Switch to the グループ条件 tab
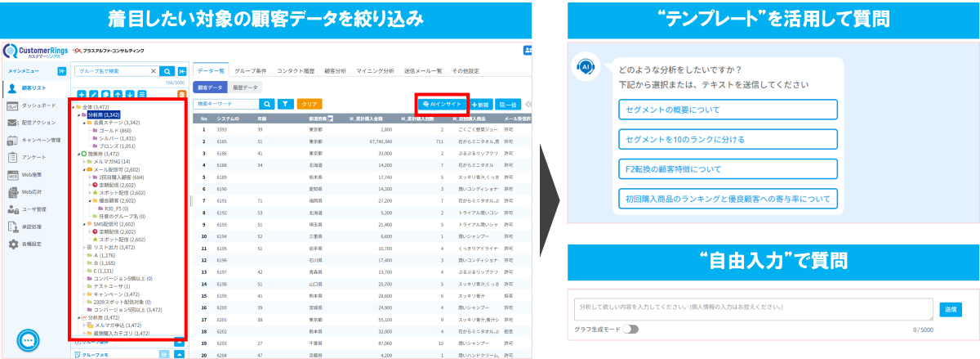The image size is (980, 359). click(x=251, y=71)
